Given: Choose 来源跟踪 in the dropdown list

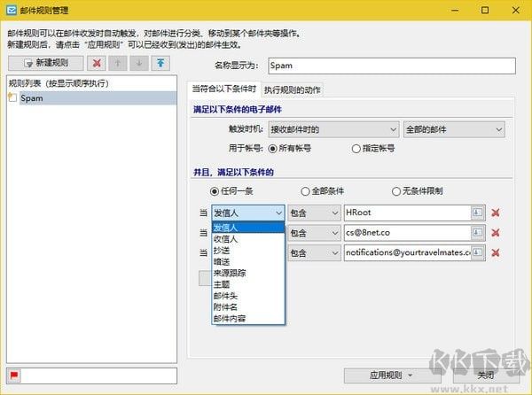Looking at the screenshot, I should coord(248,273).
